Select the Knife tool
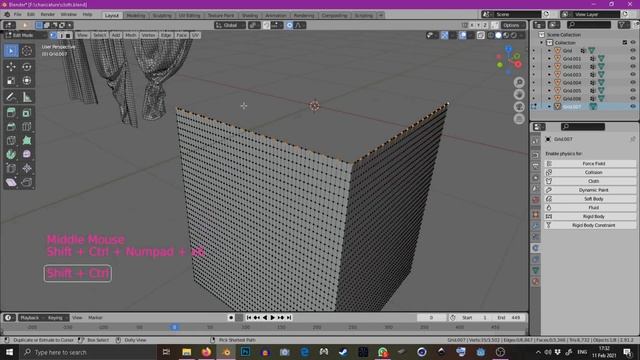Image resolution: width=640 pixels, height=360 pixels. 11,140
